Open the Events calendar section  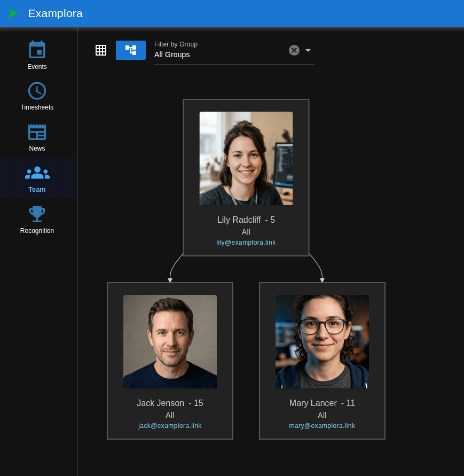37,54
